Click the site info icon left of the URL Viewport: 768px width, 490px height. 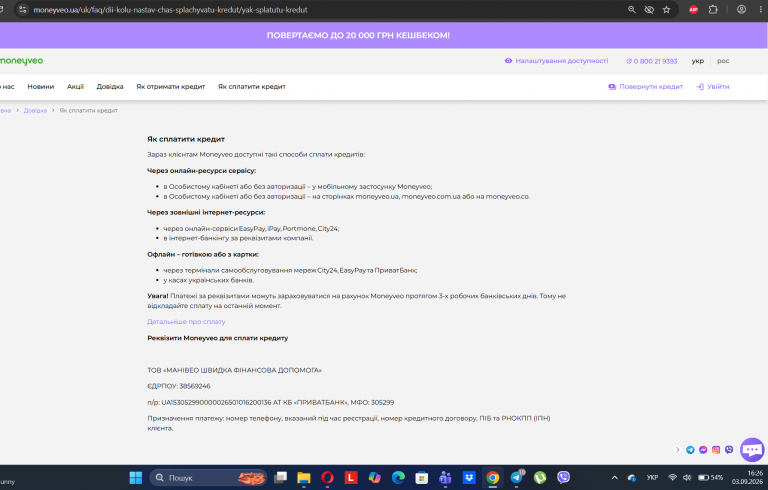click(x=23, y=9)
